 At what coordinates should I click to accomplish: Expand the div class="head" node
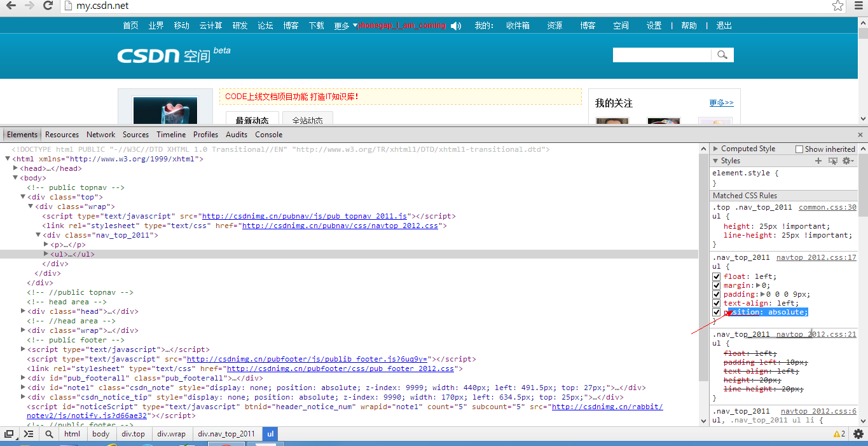(x=23, y=311)
